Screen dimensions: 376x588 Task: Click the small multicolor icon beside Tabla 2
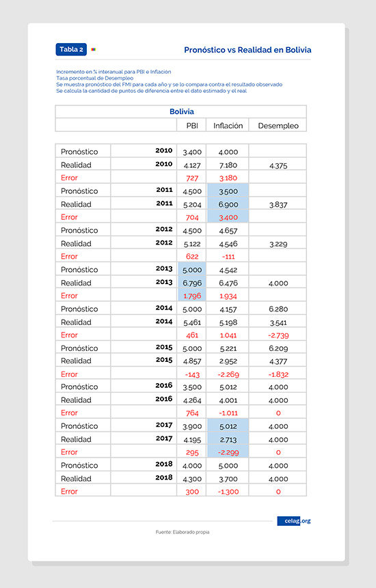pos(94,49)
